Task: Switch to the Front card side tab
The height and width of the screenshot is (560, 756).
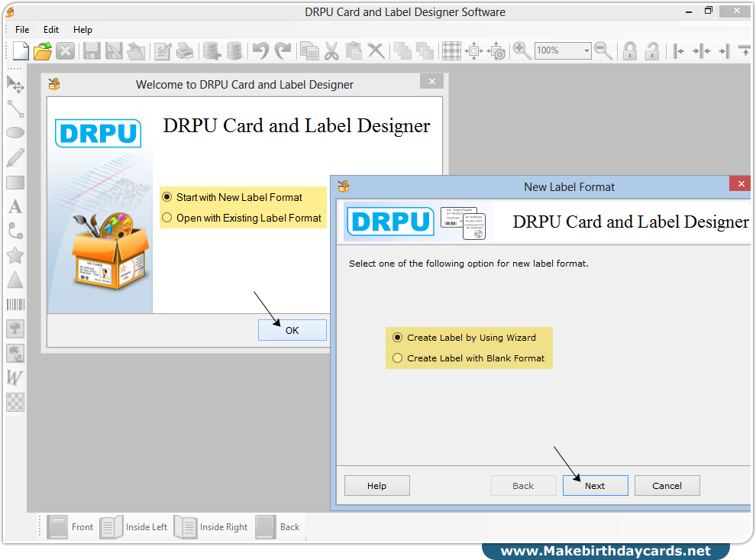Action: click(x=70, y=526)
